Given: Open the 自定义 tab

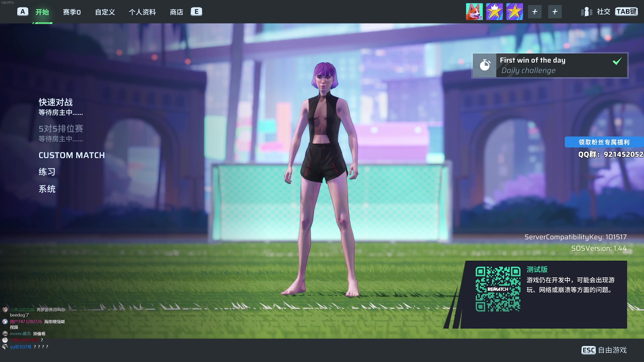Looking at the screenshot, I should 105,12.
